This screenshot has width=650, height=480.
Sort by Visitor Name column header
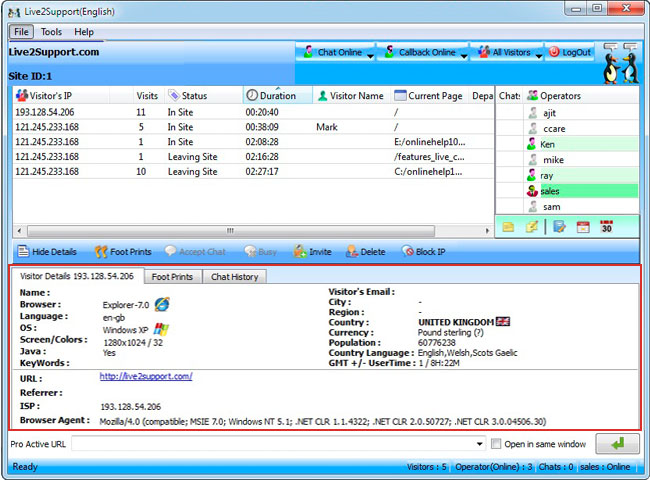[x=352, y=96]
